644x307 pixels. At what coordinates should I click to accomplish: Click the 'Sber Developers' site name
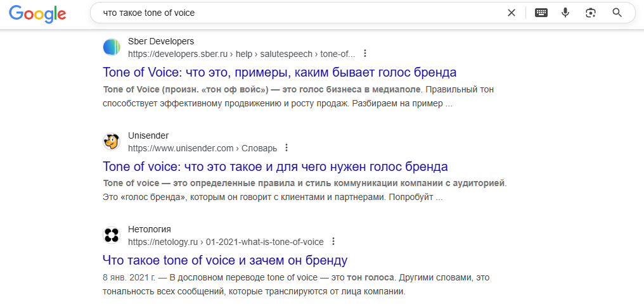[x=161, y=41]
